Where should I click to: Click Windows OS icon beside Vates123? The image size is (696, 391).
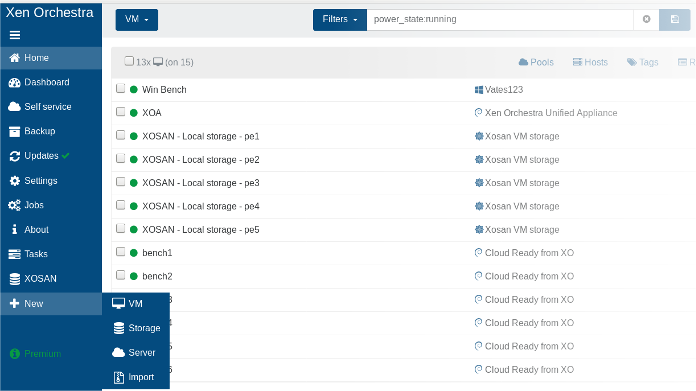(478, 90)
